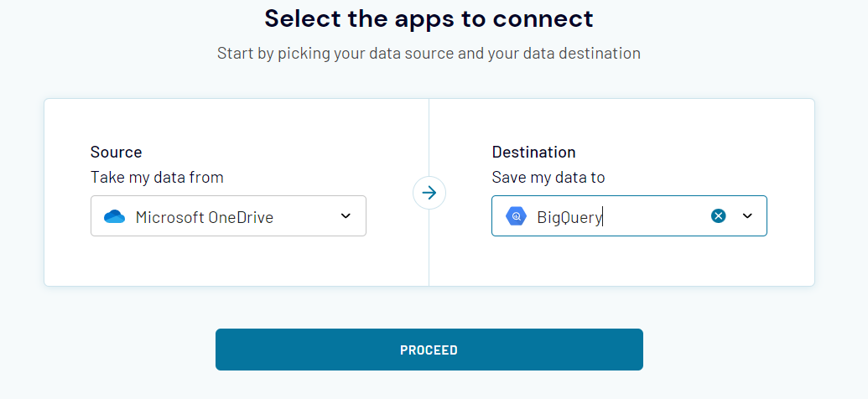Expand the Source dropdown chevron

(x=346, y=216)
